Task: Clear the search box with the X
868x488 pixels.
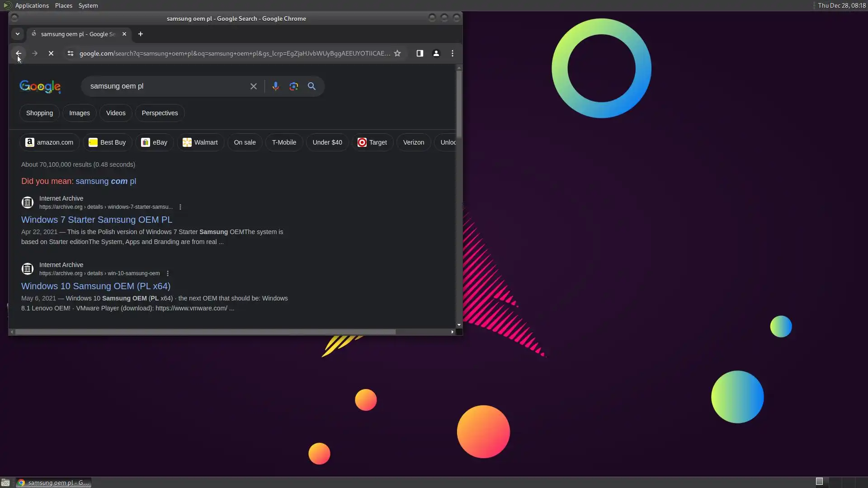Action: point(254,86)
